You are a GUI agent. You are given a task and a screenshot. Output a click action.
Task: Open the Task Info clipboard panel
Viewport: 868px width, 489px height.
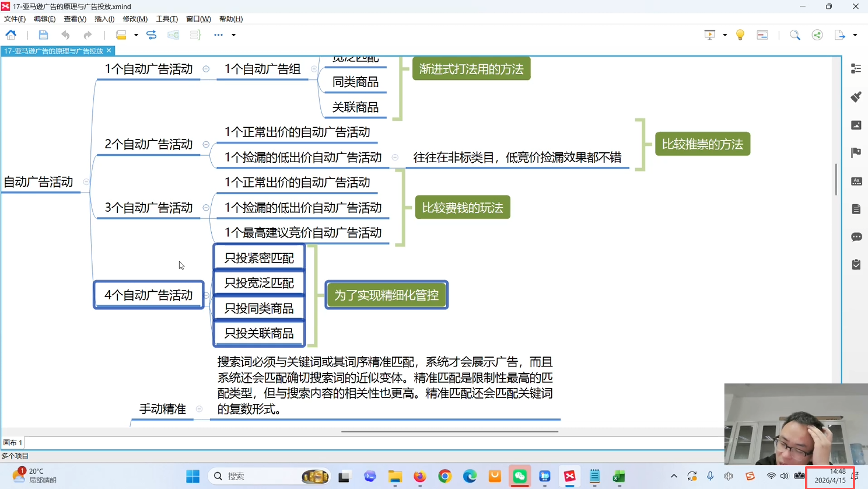pyautogui.click(x=856, y=265)
